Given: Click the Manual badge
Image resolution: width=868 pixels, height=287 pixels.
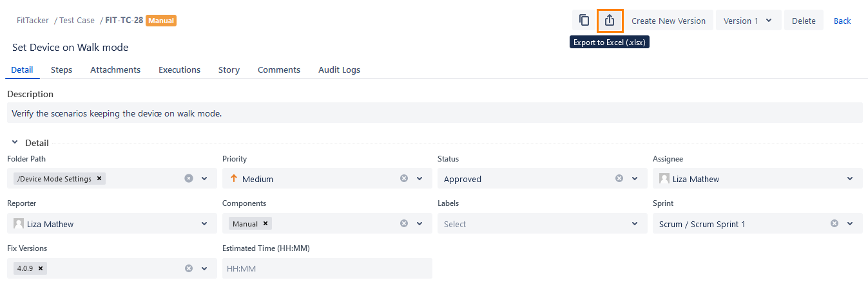Looking at the screenshot, I should 161,21.
